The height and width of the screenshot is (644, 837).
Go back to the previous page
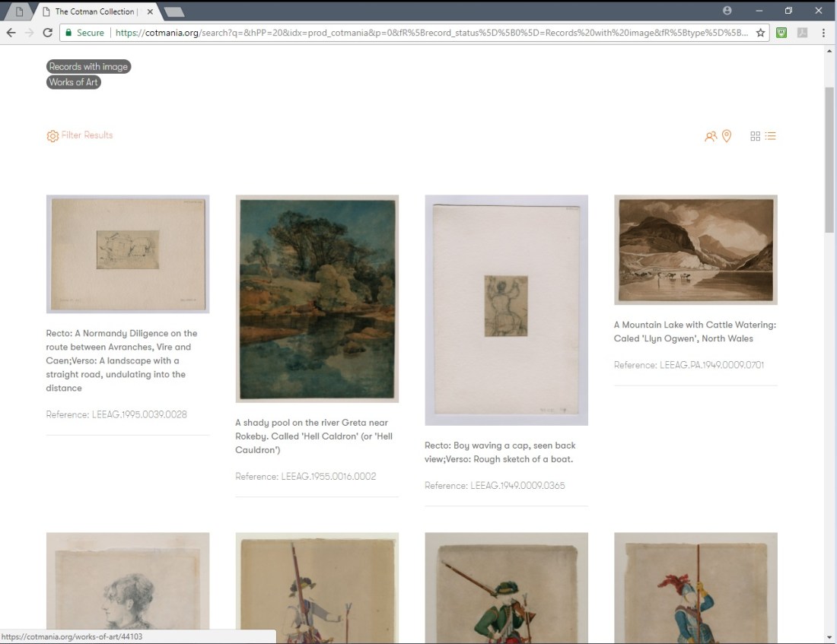point(11,33)
